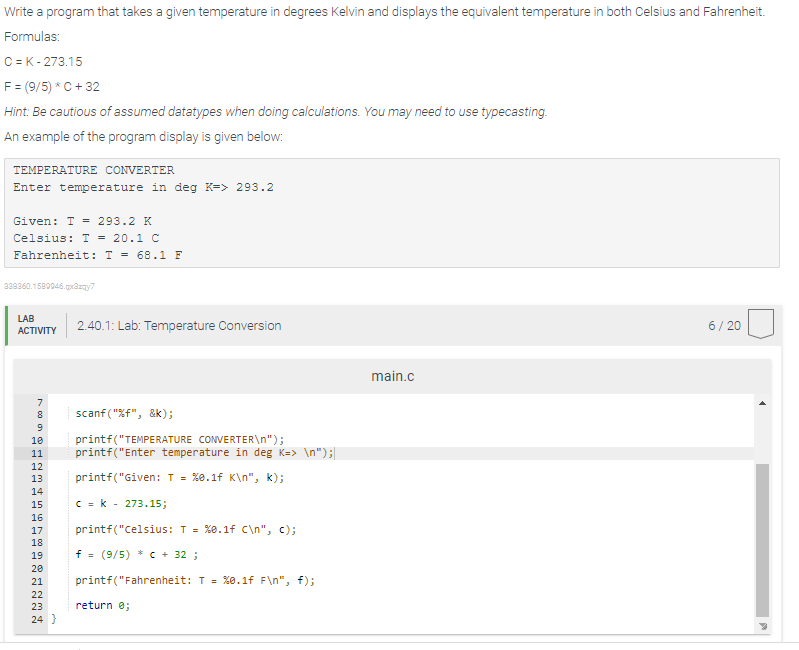Click the formula C = K - 273.15

[43, 62]
